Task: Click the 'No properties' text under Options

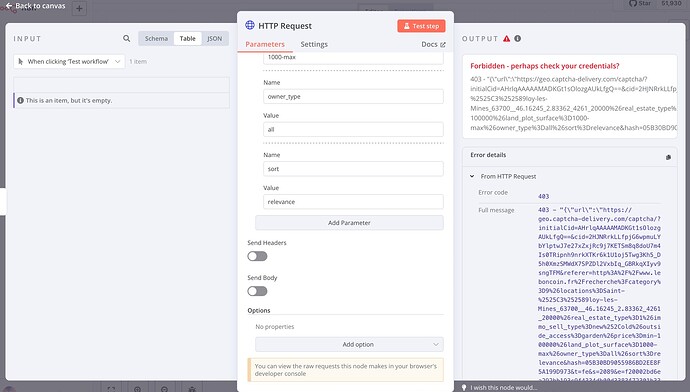Action: 275,327
